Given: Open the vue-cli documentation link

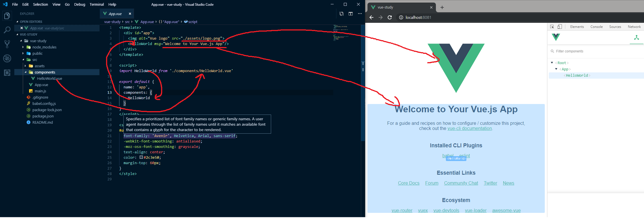Looking at the screenshot, I should [470, 128].
